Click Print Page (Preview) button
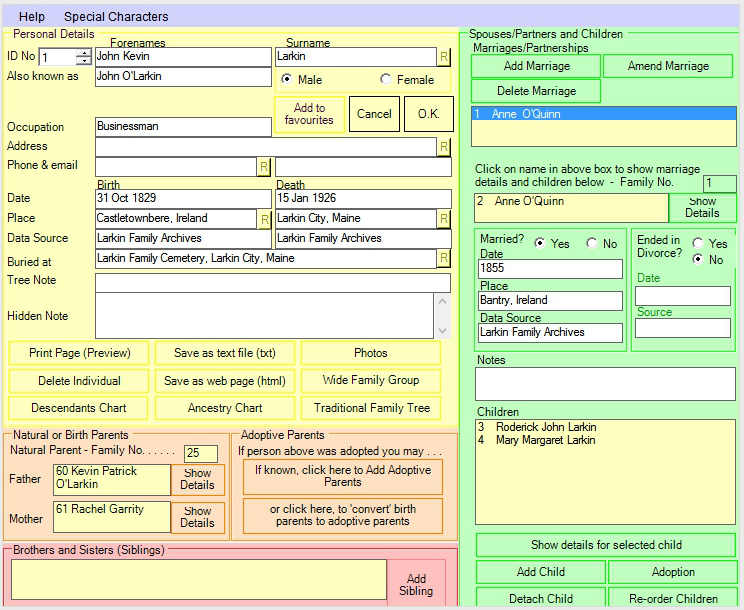 pyautogui.click(x=79, y=353)
